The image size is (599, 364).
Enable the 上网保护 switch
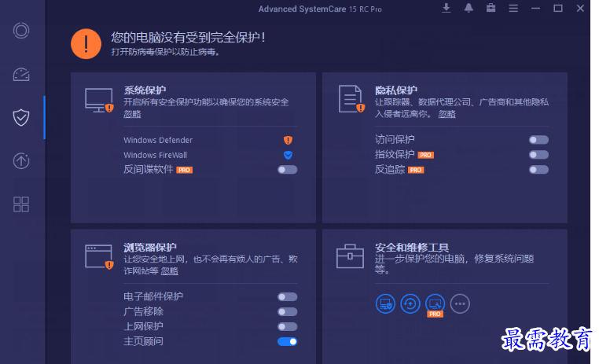(287, 326)
